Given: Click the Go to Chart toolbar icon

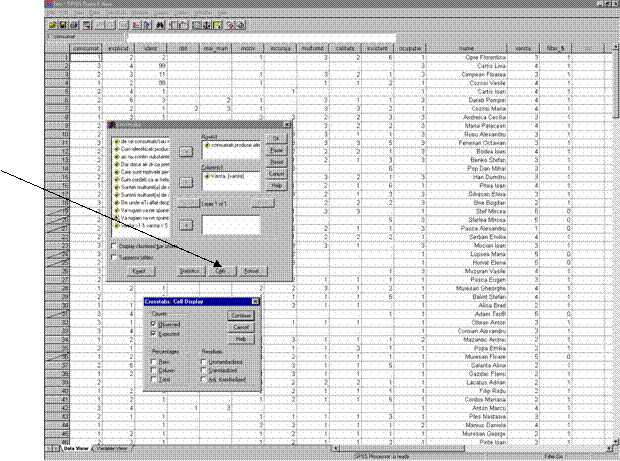Looking at the screenshot, I should tap(123, 25).
